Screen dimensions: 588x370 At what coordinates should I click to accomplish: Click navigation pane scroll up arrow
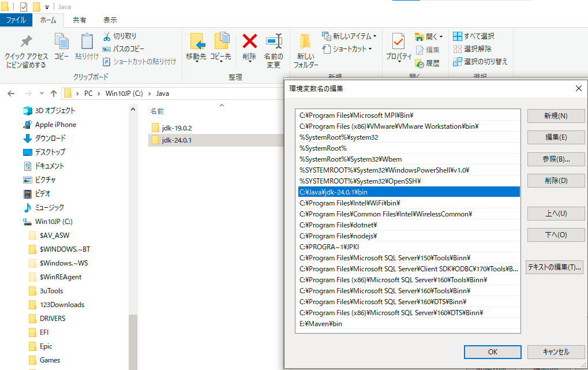coord(133,110)
